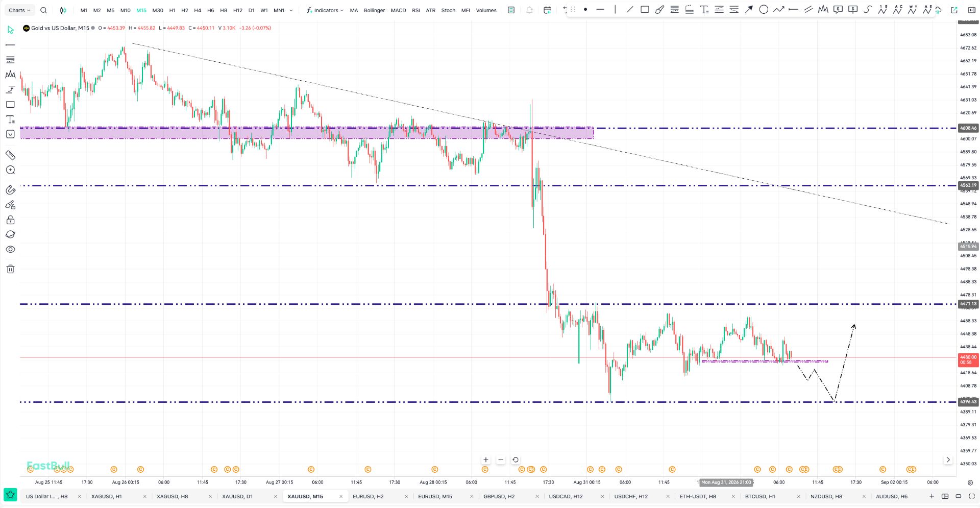Image resolution: width=980 pixels, height=508 pixels.
Task: Open the Indicators dropdown menu
Action: [325, 10]
